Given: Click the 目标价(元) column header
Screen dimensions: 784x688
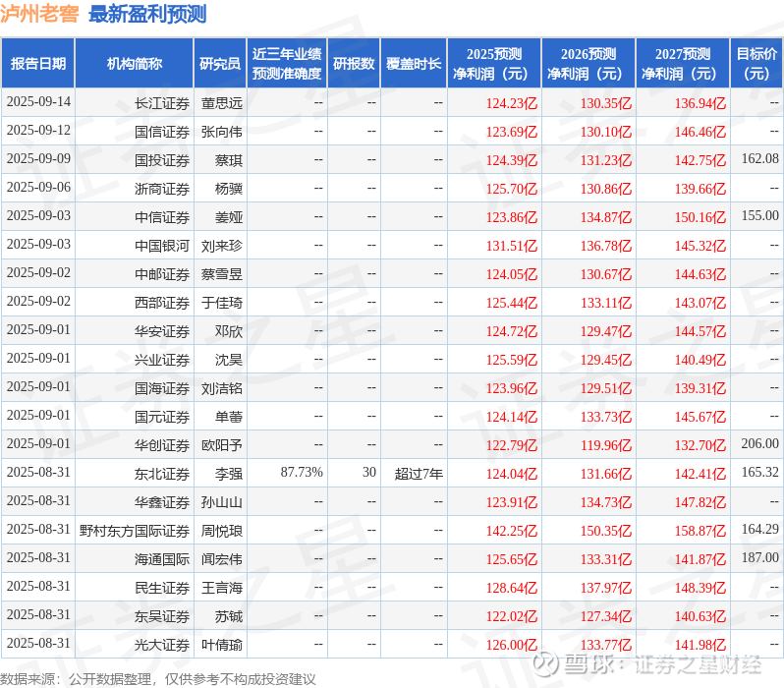Looking at the screenshot, I should pyautogui.click(x=757, y=64).
